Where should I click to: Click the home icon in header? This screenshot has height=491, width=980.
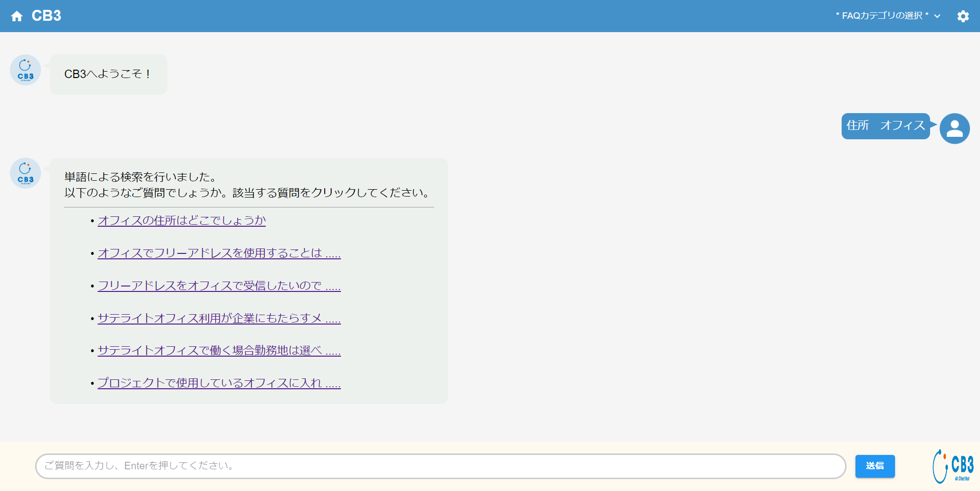(17, 16)
